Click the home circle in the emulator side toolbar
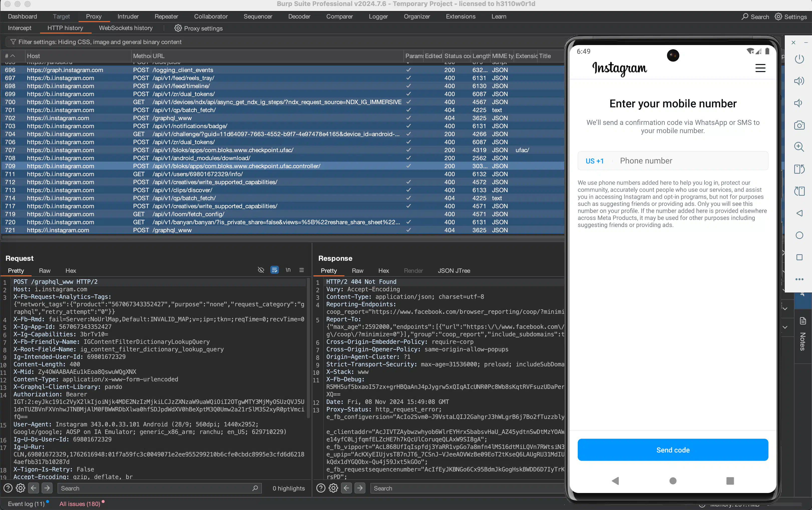 (x=799, y=235)
